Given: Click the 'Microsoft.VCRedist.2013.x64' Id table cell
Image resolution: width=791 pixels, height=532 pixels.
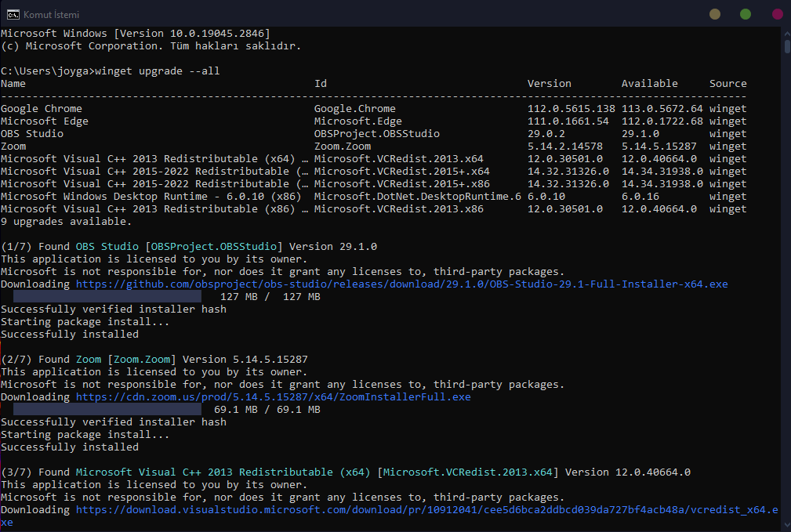Looking at the screenshot, I should coord(399,159).
